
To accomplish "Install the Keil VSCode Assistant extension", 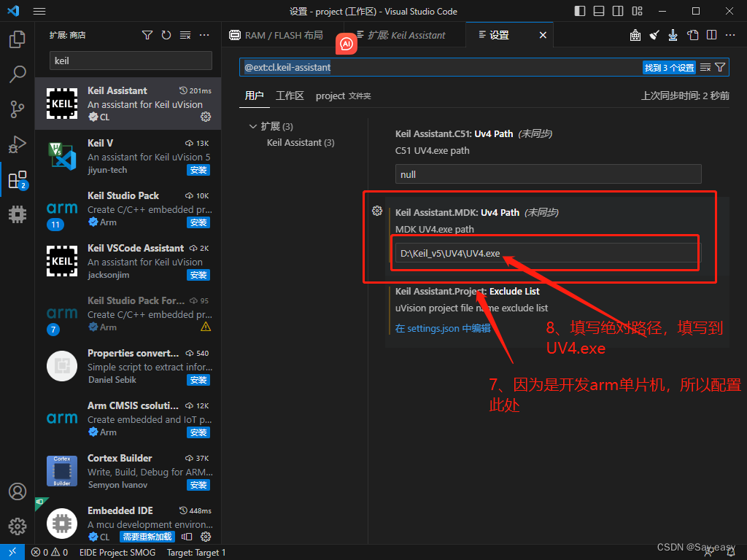I will (198, 275).
